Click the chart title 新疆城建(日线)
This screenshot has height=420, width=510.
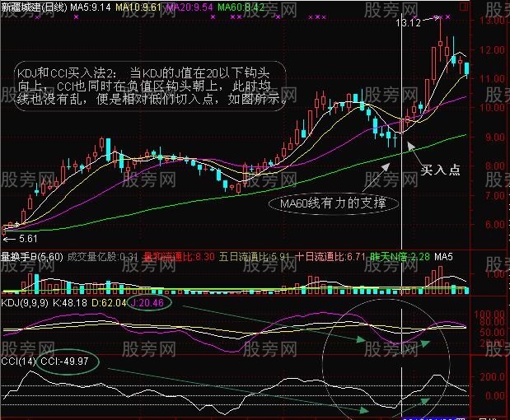pos(34,7)
